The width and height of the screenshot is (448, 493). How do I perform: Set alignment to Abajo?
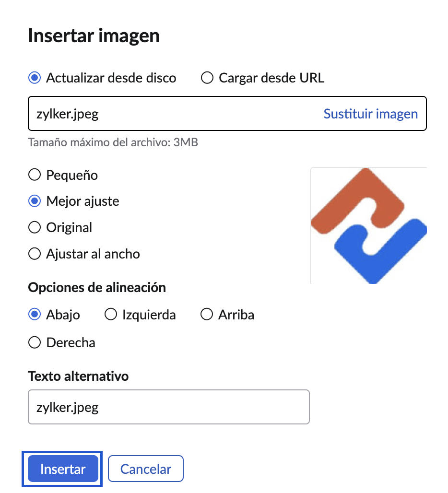[35, 315]
